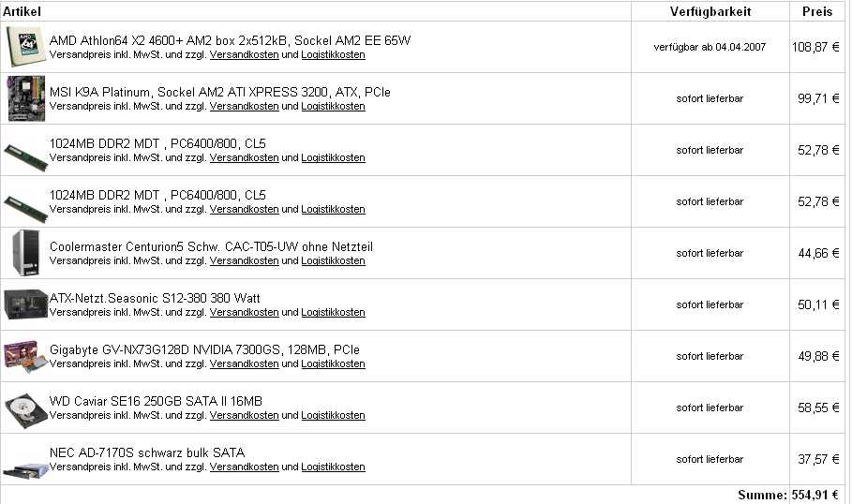The height and width of the screenshot is (504, 852).
Task: Open Versandkosten link under Gigabyte GV-NX73G128D
Action: 244,364
